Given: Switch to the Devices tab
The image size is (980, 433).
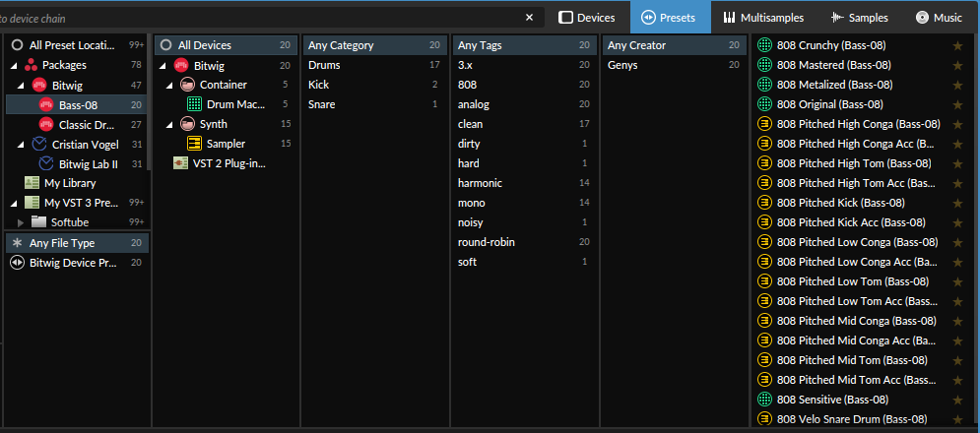Looking at the screenshot, I should 587,18.
